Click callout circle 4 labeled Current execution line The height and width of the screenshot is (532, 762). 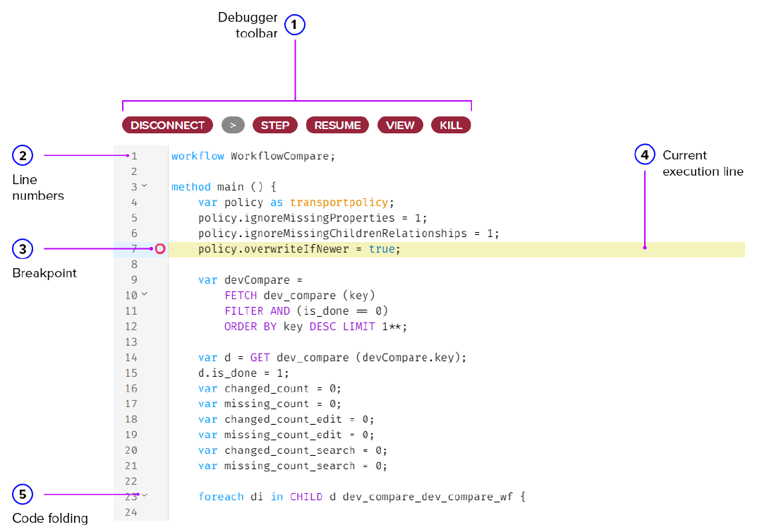point(644,155)
